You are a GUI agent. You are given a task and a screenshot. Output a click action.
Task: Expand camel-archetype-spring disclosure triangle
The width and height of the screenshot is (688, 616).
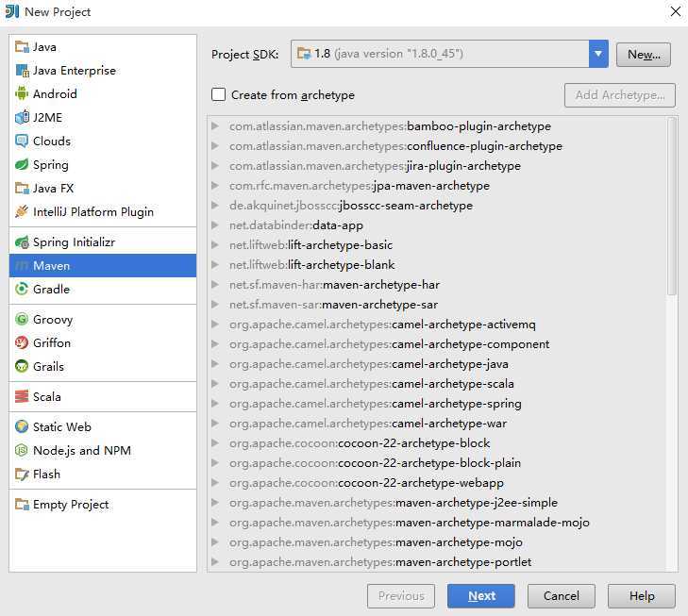[216, 404]
